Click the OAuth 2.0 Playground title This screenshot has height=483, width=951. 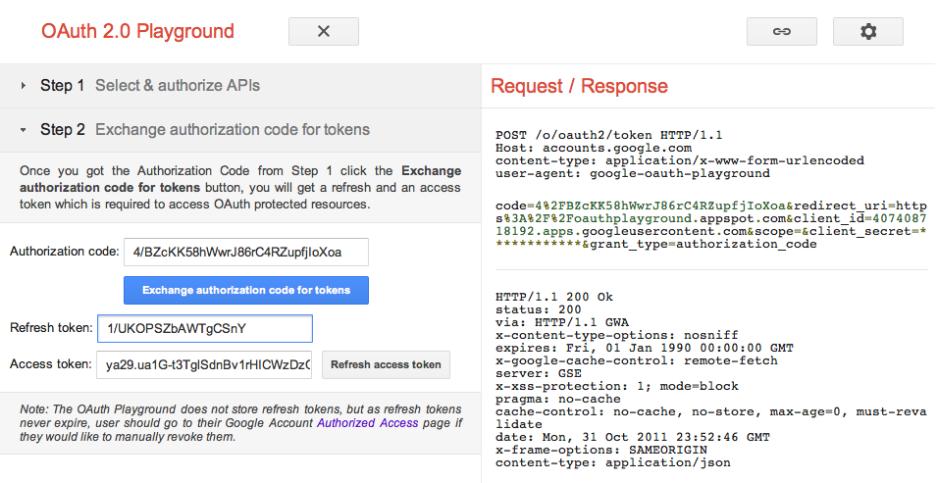coord(138,31)
